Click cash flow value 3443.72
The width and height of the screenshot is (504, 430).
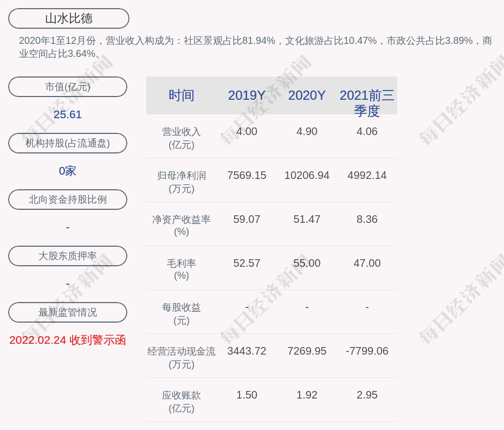point(247,351)
